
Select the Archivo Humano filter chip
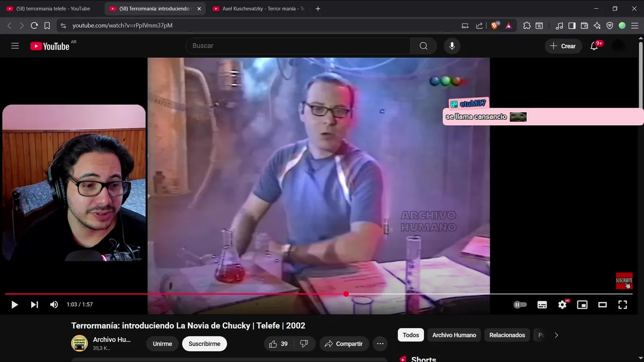454,335
